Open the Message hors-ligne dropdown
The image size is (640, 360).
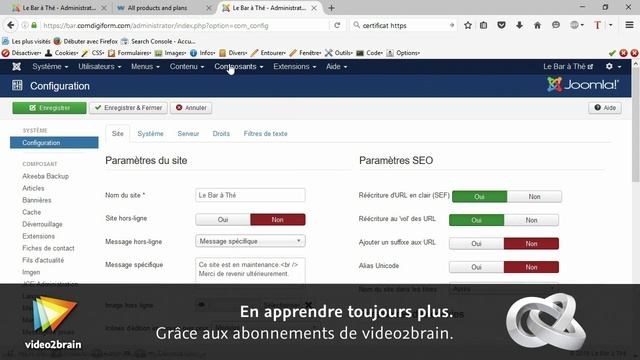coord(250,241)
